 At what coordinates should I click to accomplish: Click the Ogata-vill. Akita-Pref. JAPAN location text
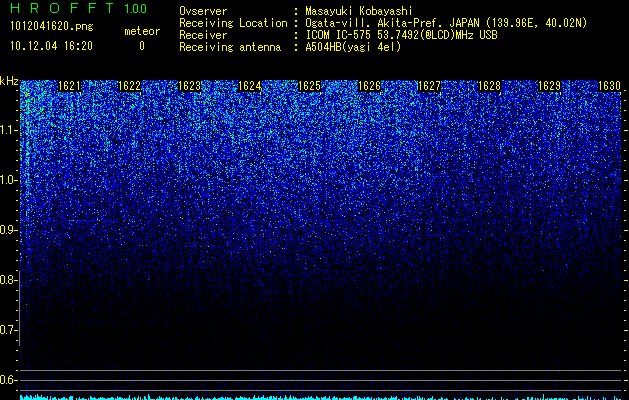point(446,23)
